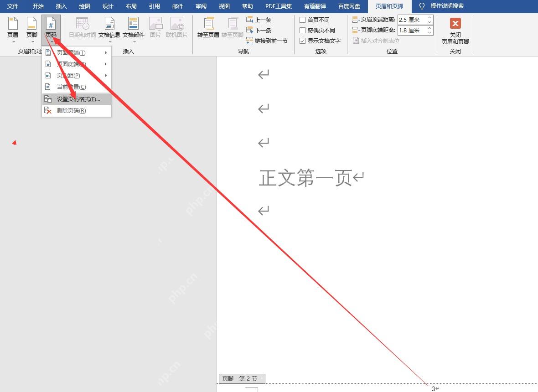Click the 操作说明搜索 search box
Image resolution: width=538 pixels, height=392 pixels.
point(447,6)
